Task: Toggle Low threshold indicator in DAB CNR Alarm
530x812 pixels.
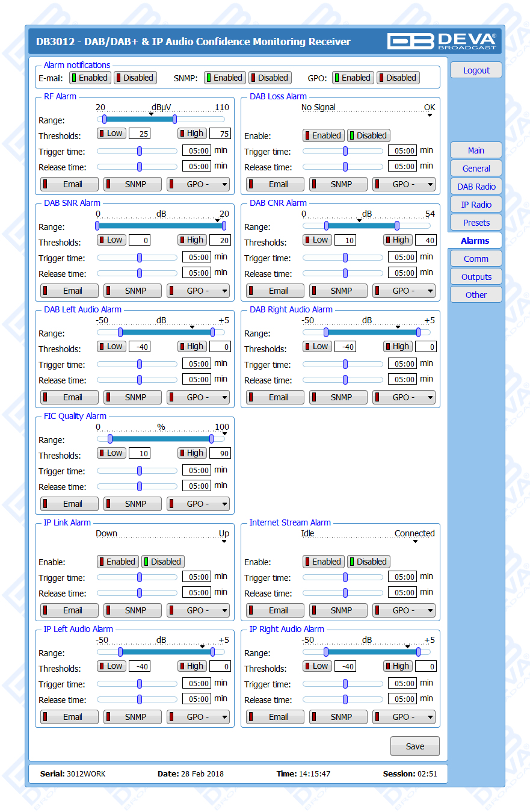Action: coord(316,240)
